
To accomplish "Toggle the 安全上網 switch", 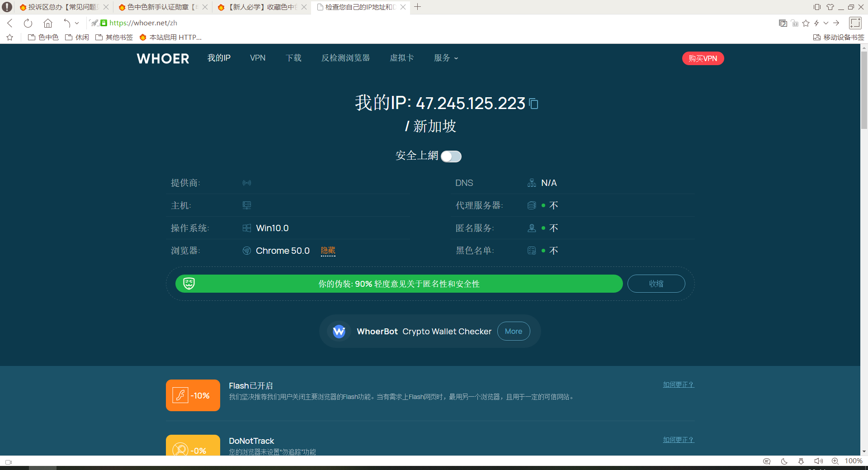I will (x=451, y=157).
